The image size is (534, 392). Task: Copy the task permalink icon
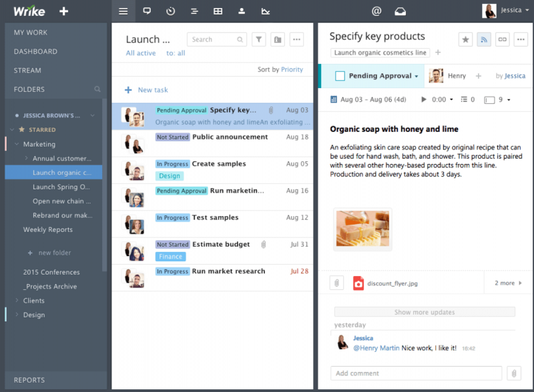[x=503, y=39]
